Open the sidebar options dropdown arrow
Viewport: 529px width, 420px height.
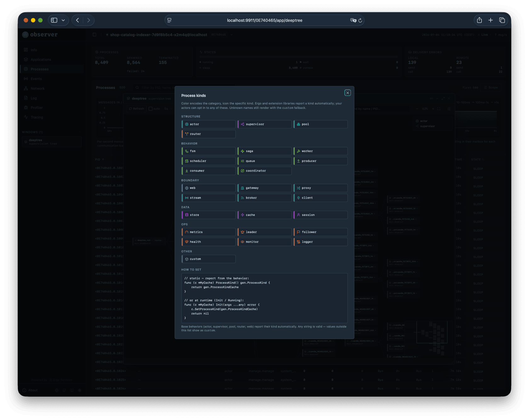[63, 20]
